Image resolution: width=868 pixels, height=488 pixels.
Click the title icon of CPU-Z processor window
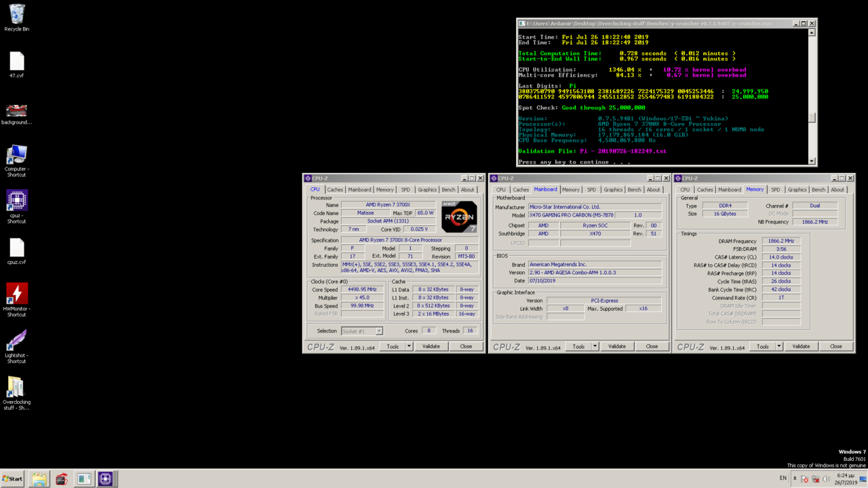(308, 179)
